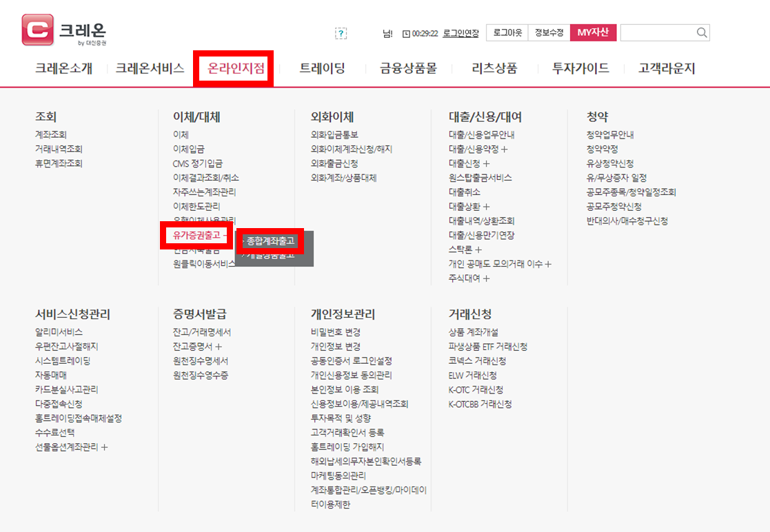Open the 투자가이드 menu
770x532 pixels.
click(x=580, y=68)
